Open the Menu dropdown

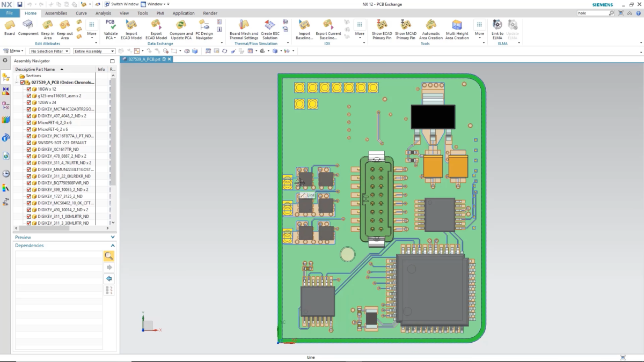coord(12,51)
